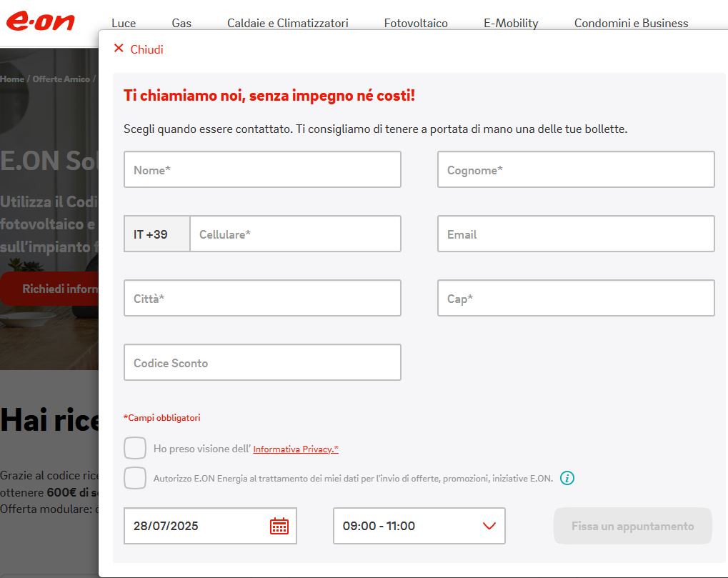Focus the Email input field
The height and width of the screenshot is (578, 728).
pos(576,234)
